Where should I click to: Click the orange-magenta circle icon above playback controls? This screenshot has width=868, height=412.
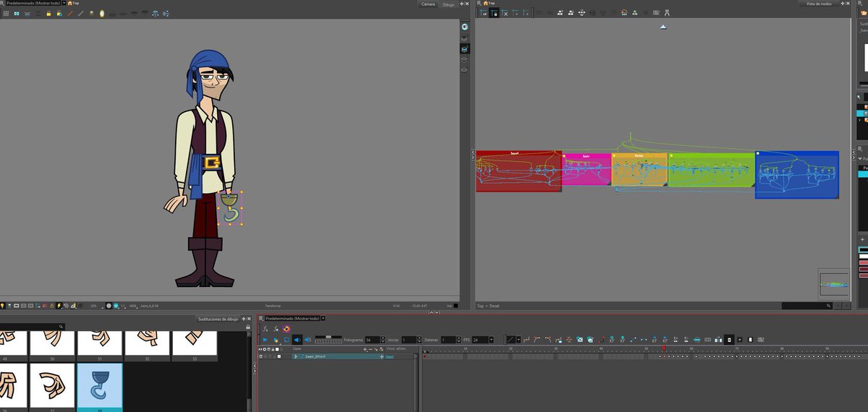click(x=286, y=329)
